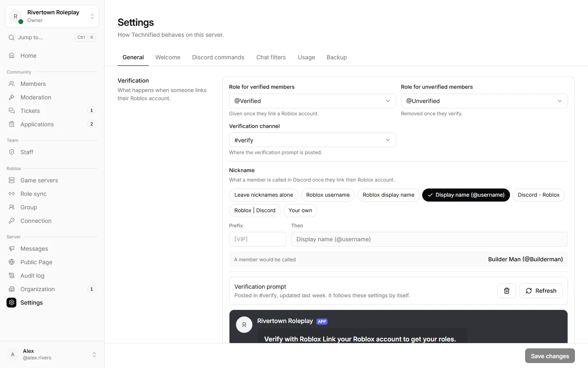The height and width of the screenshot is (368, 588).
Task: Click the Audit log icon
Action: [12, 276]
